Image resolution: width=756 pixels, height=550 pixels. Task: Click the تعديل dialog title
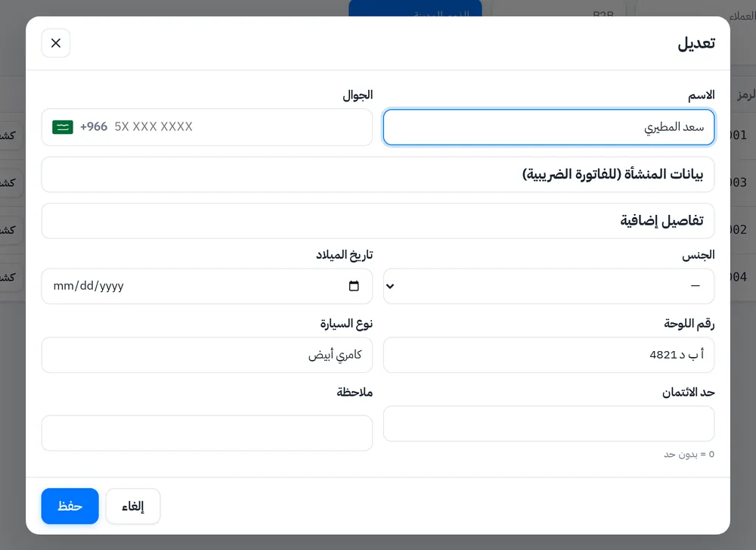pyautogui.click(x=696, y=43)
